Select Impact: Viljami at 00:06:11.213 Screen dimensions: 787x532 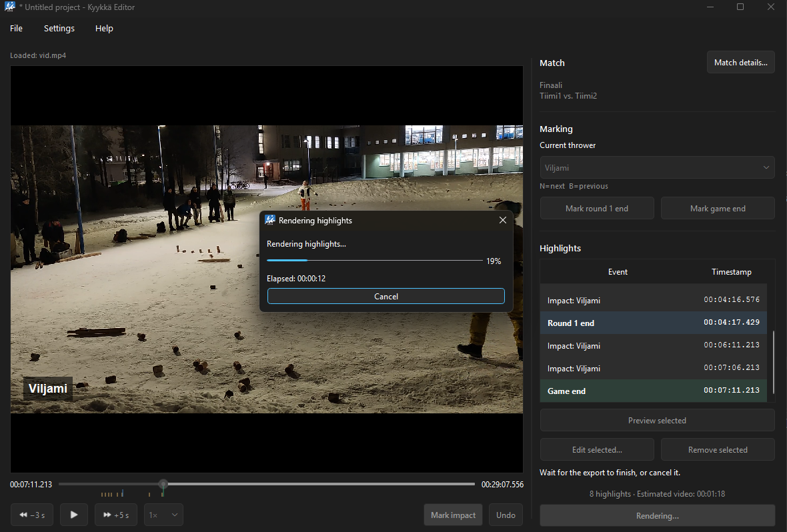654,345
